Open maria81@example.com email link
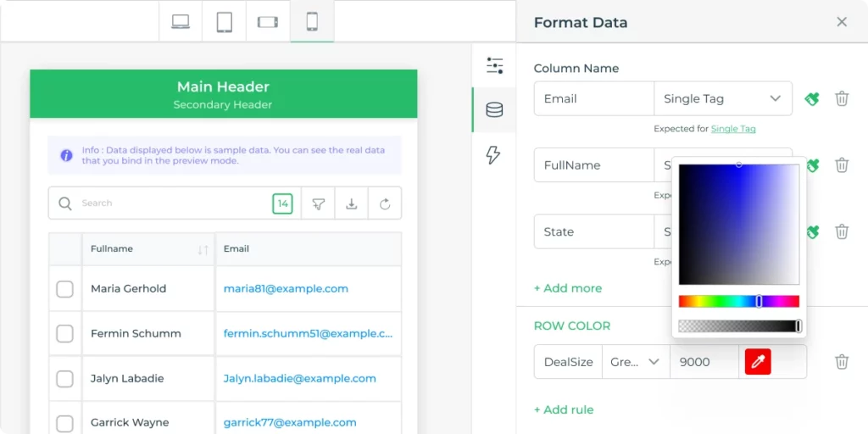This screenshot has width=868, height=434. [286, 288]
